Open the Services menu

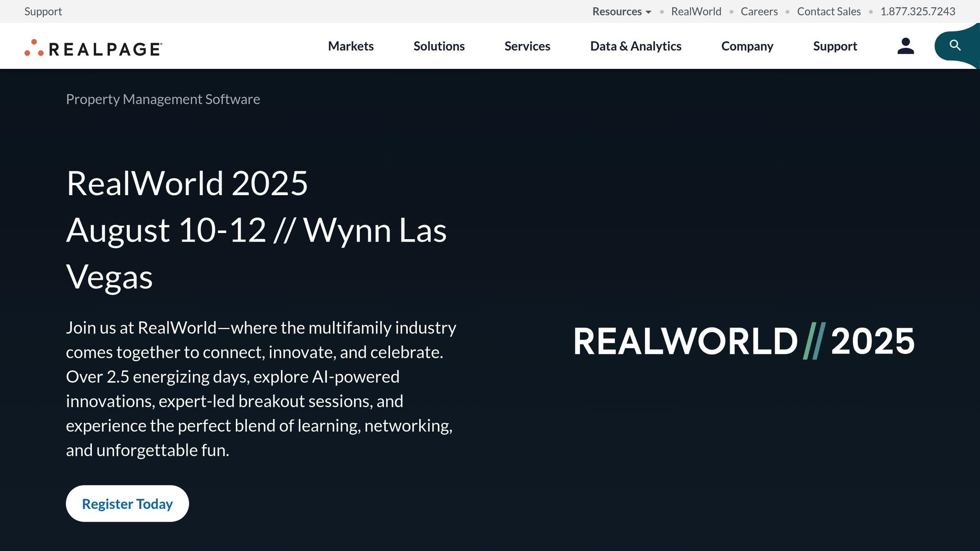pyautogui.click(x=527, y=46)
